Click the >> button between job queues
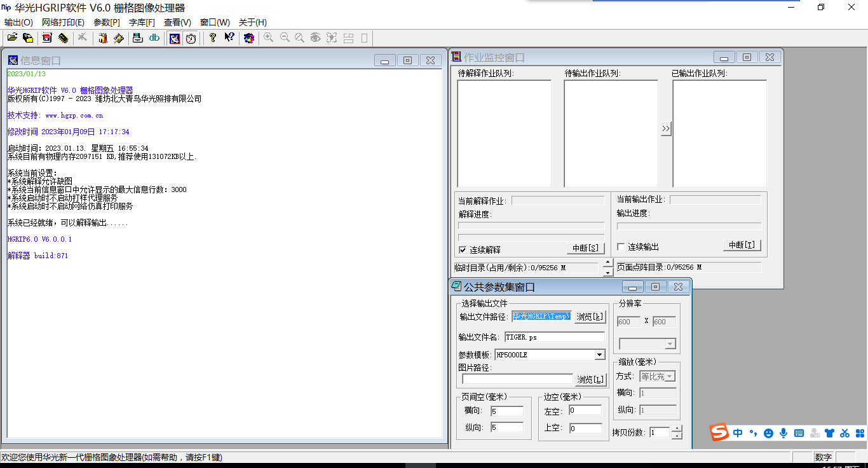The height and width of the screenshot is (468, 868). click(x=665, y=128)
